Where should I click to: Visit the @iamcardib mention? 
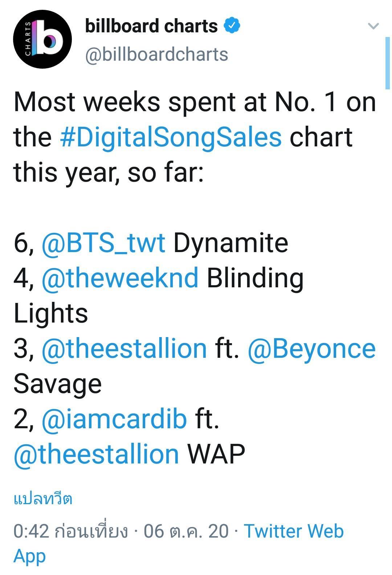114,419
